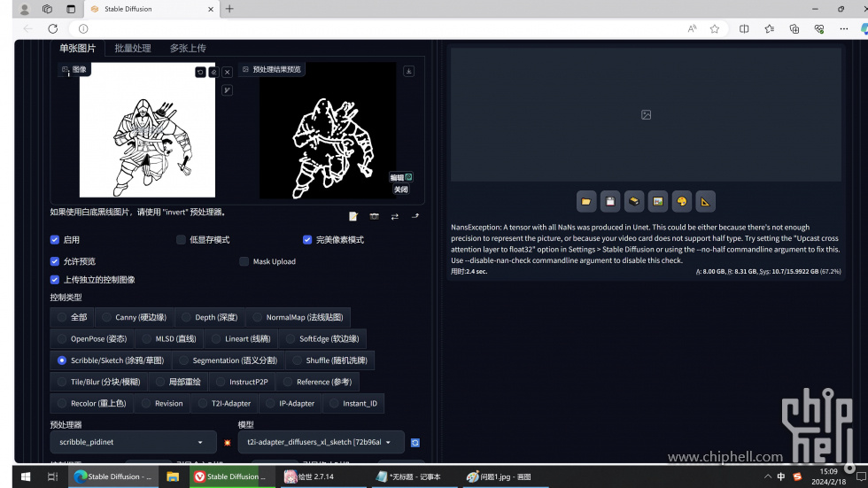Switch to the 单张图片 tab
Screen dimensions: 868x488
(x=78, y=48)
